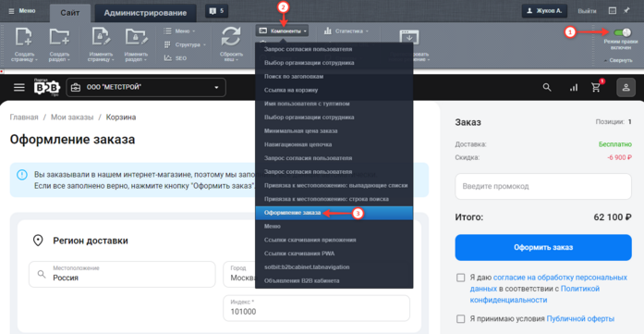Click the B2B portal logo

coord(46,88)
